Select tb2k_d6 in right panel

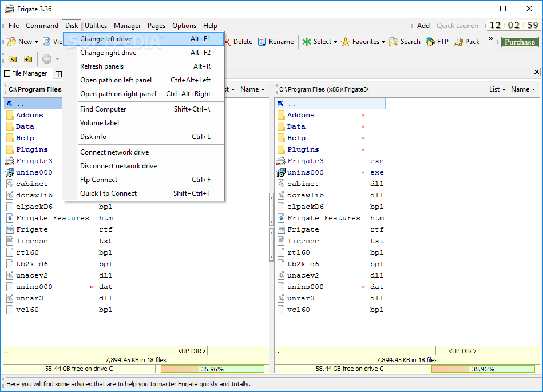(330, 264)
